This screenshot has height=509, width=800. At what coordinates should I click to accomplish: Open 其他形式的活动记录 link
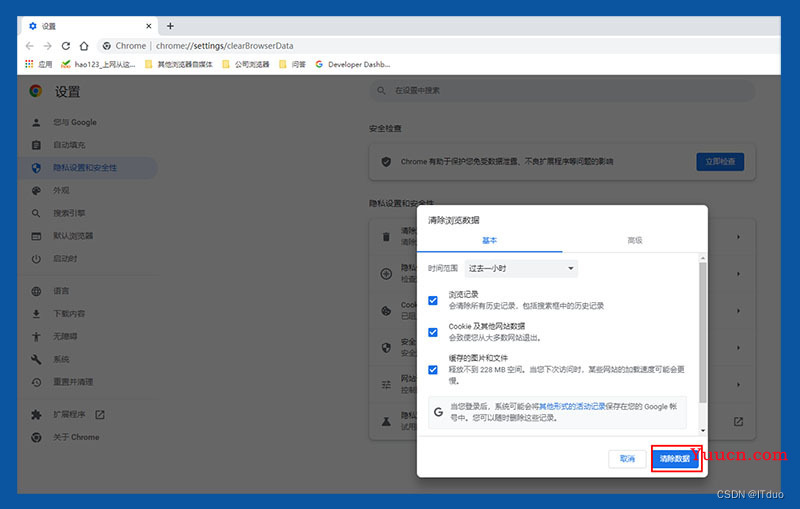pos(572,406)
